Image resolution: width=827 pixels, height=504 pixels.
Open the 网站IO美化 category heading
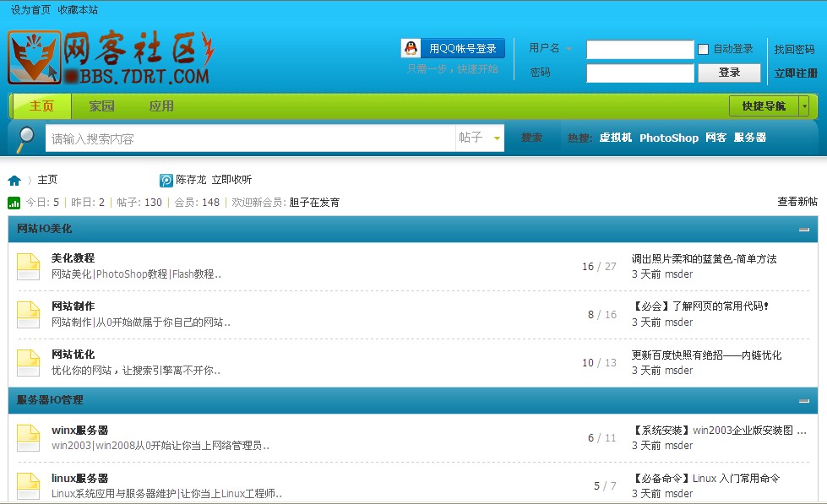coord(44,229)
